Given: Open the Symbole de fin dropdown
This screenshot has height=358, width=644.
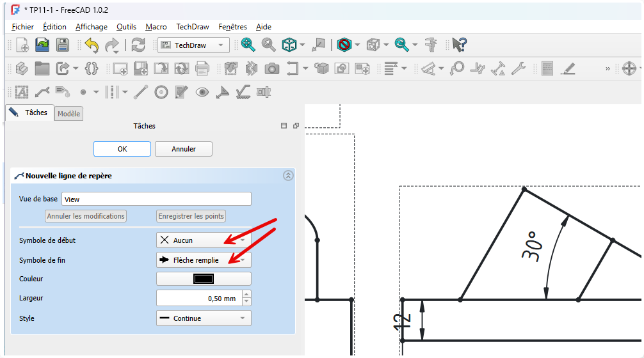Looking at the screenshot, I should click(x=204, y=260).
